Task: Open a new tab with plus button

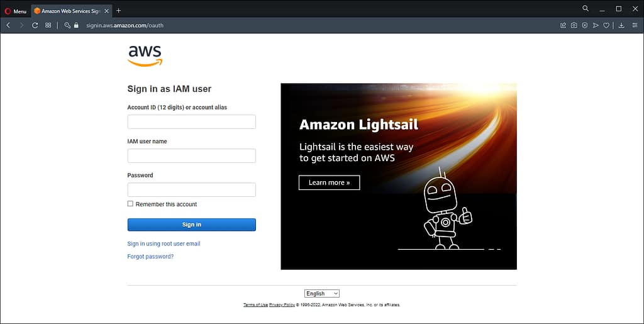Action: pyautogui.click(x=118, y=11)
